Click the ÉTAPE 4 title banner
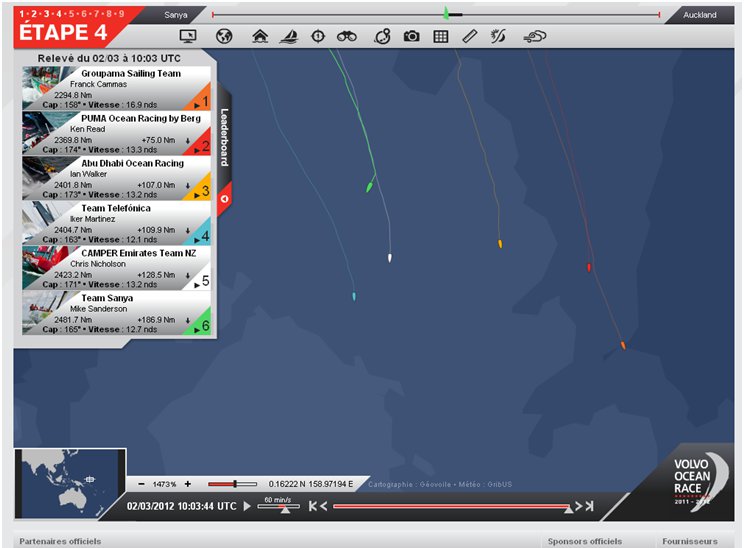 (x=63, y=32)
